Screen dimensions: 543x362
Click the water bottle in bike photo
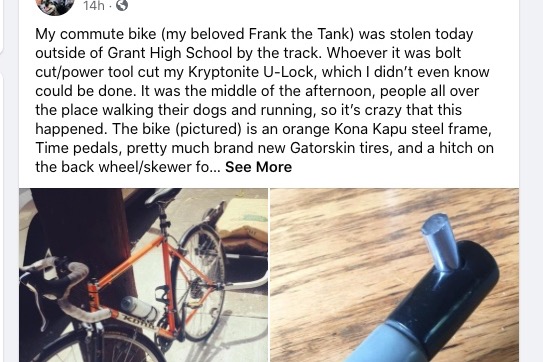click(x=139, y=308)
